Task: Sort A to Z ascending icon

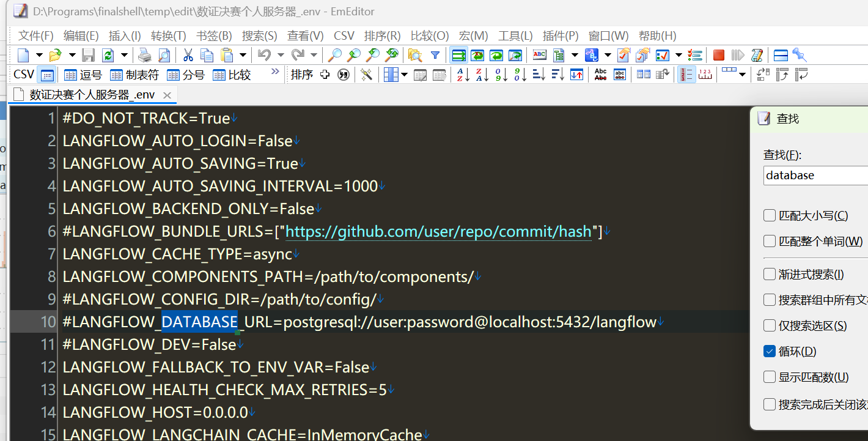Action: coord(463,75)
